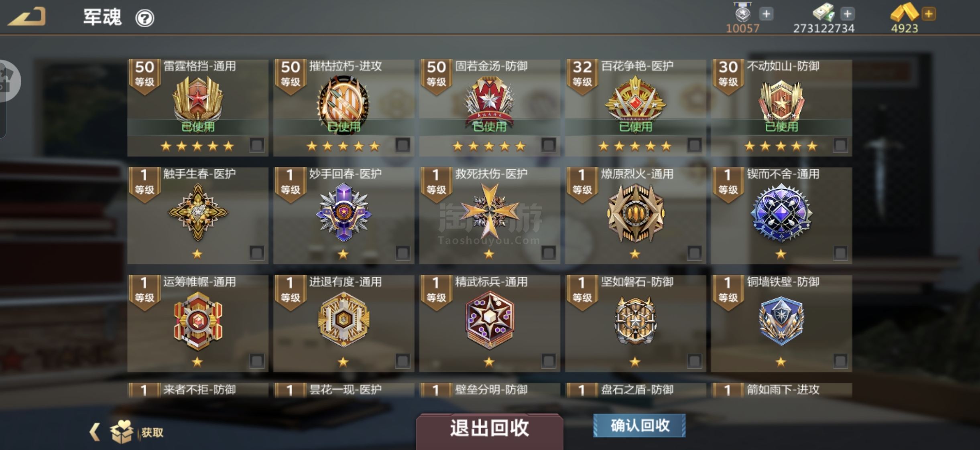The width and height of the screenshot is (980, 450).
Task: Check the box for 触手生春-医护
Action: tap(257, 253)
